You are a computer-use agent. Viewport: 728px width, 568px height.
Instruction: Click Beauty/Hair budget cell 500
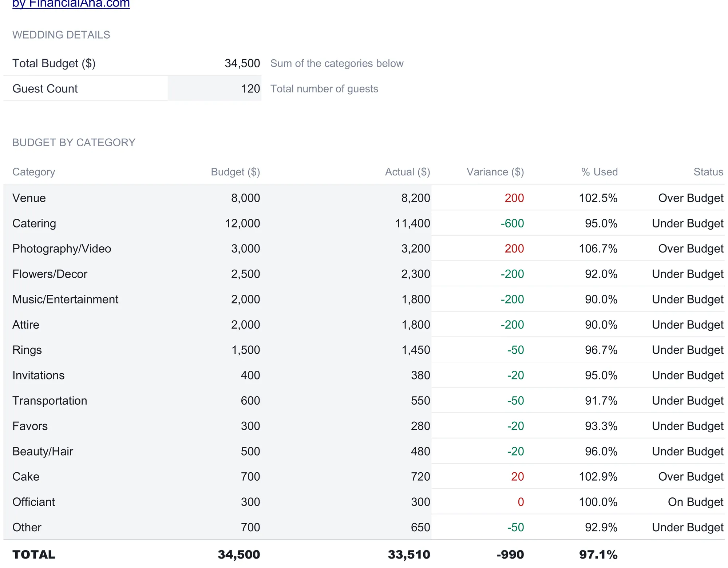pyautogui.click(x=250, y=451)
